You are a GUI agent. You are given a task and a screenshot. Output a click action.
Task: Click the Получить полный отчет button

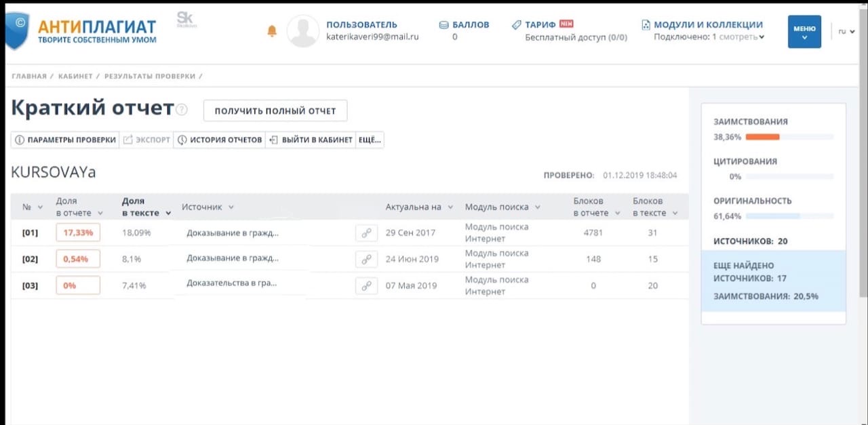point(275,110)
